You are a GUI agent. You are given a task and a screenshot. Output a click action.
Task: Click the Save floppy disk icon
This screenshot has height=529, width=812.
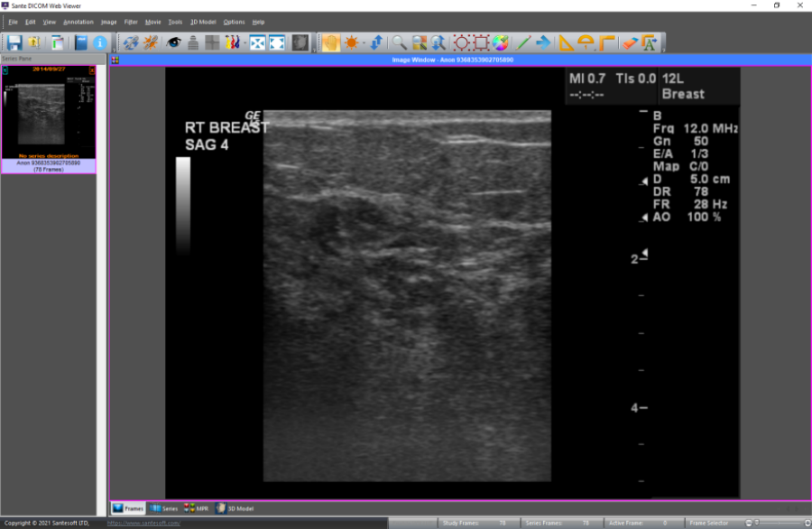[x=14, y=42]
